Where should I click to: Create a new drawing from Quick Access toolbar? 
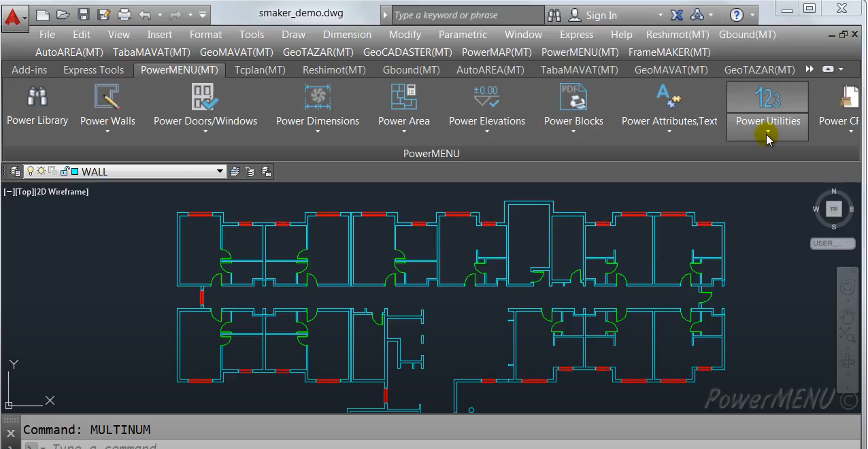click(x=42, y=14)
